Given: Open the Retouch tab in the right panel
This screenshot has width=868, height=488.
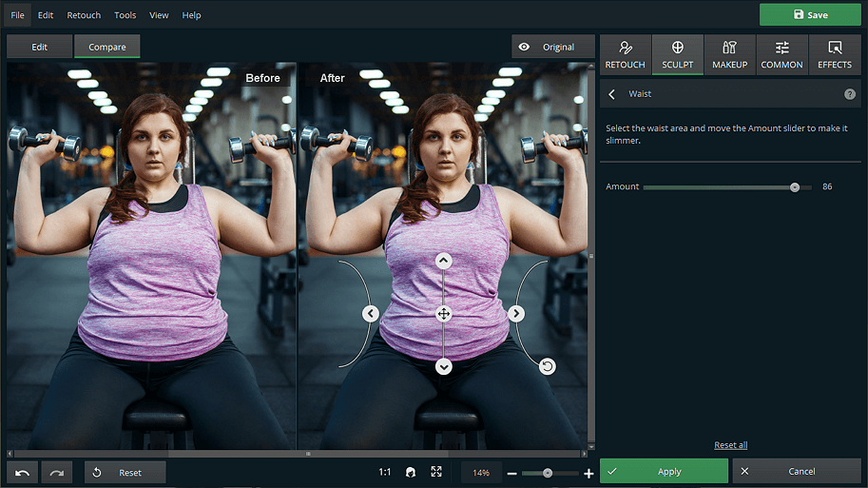Looking at the screenshot, I should point(625,54).
